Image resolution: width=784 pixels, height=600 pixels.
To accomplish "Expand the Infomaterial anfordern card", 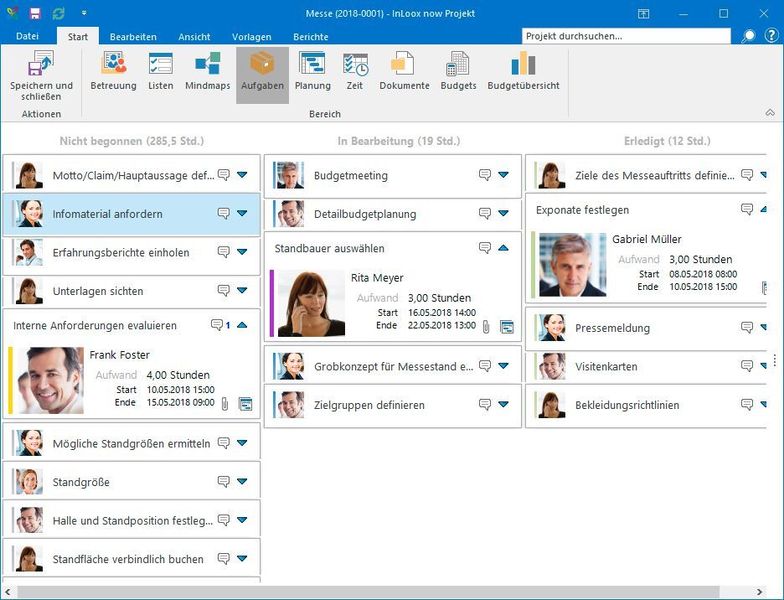I will 242,213.
